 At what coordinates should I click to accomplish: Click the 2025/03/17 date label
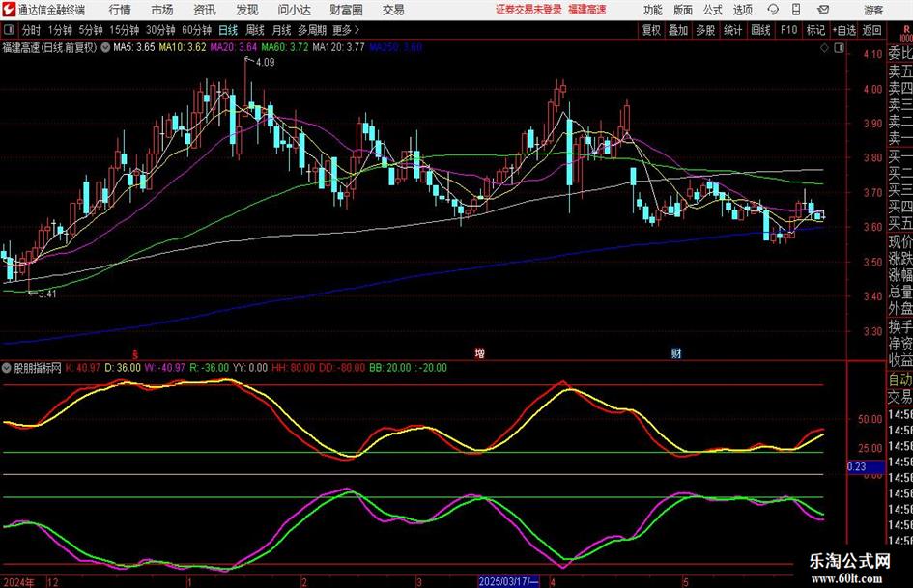pyautogui.click(x=508, y=581)
